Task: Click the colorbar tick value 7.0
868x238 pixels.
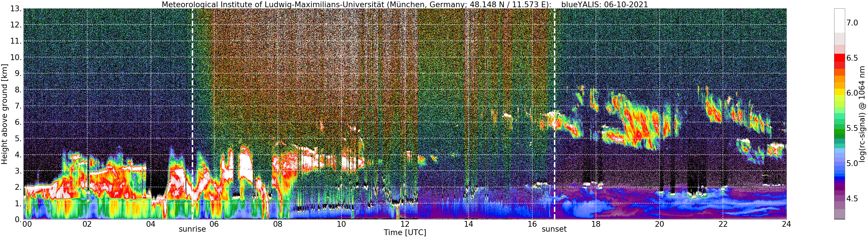Action: (x=852, y=23)
